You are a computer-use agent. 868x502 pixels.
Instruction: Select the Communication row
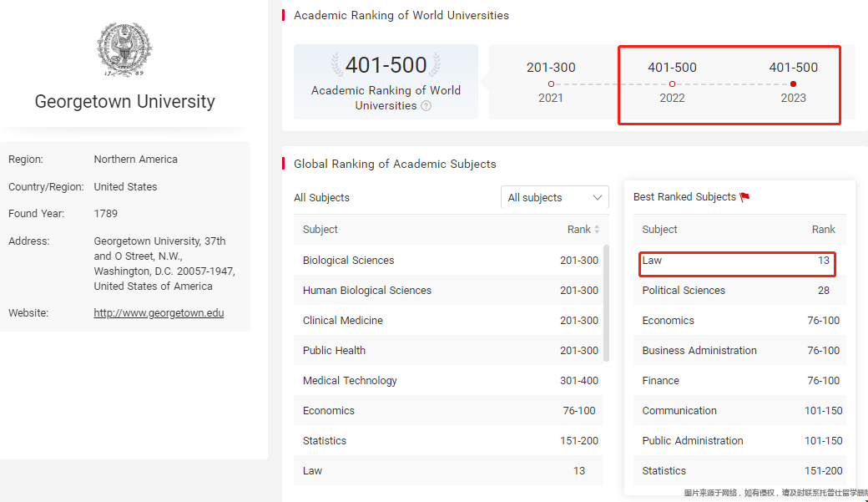click(x=739, y=411)
